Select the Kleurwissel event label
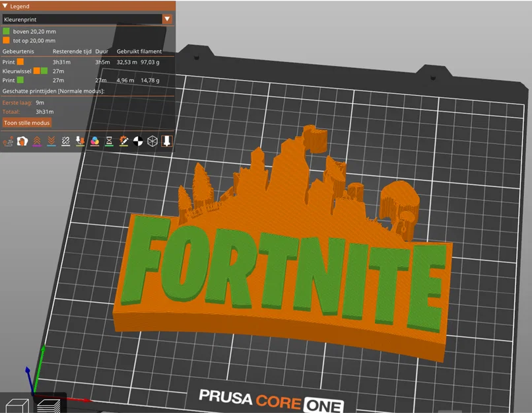 pos(17,71)
